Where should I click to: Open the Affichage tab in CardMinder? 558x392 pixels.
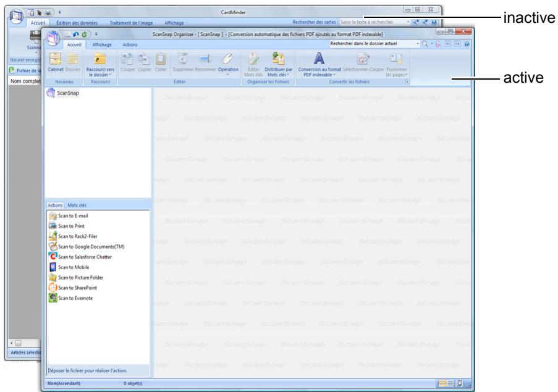[174, 23]
